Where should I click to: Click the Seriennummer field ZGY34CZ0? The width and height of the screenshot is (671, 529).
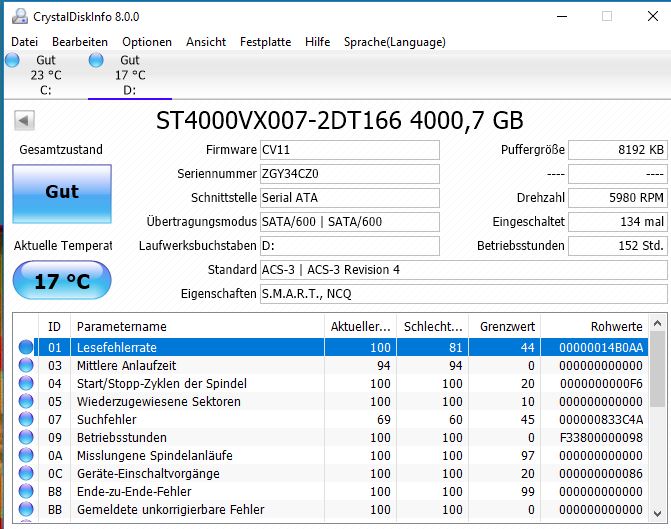(350, 174)
